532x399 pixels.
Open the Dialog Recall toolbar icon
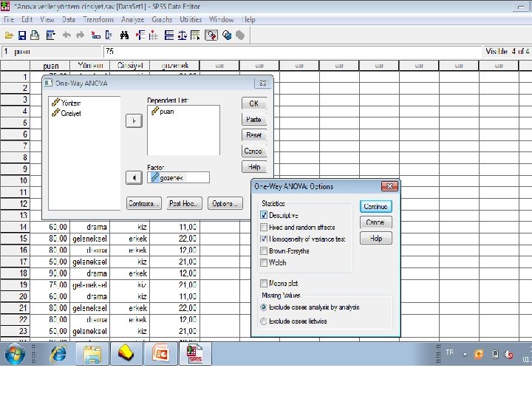tap(50, 35)
